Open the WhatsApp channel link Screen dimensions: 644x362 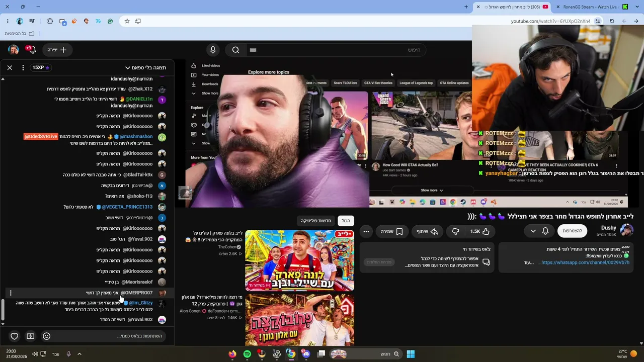tap(585, 262)
